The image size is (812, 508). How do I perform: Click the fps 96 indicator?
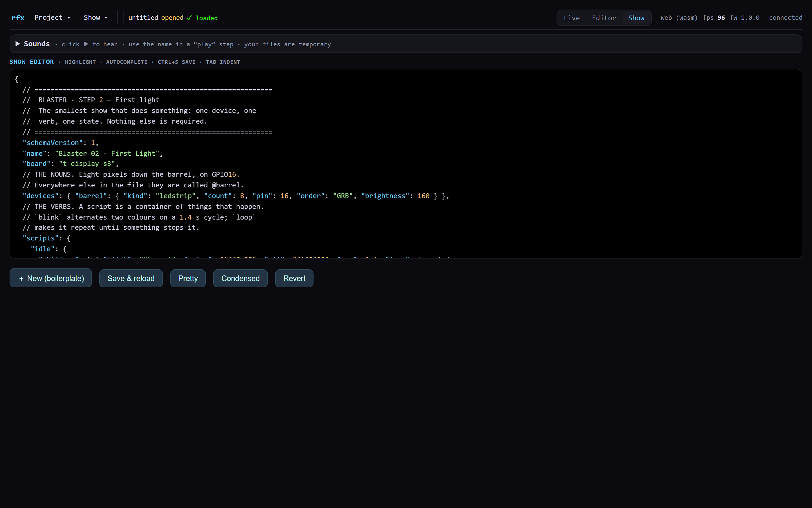click(714, 17)
